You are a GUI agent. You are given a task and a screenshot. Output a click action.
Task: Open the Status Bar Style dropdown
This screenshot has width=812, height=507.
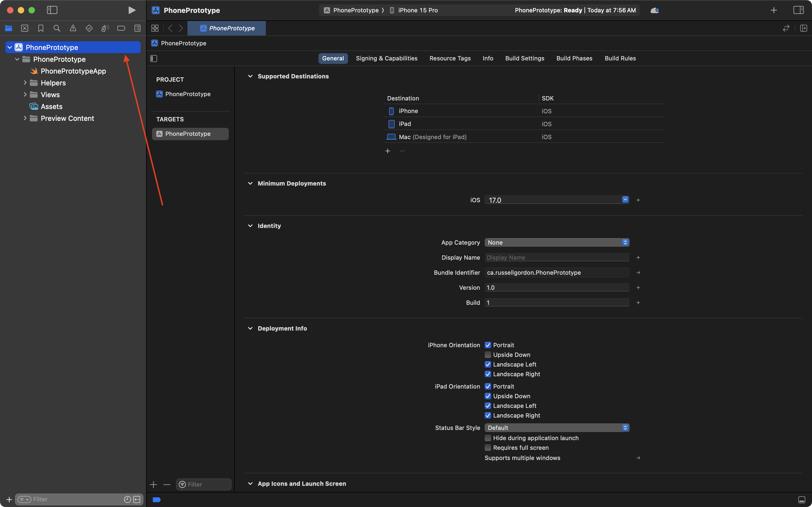tap(624, 427)
